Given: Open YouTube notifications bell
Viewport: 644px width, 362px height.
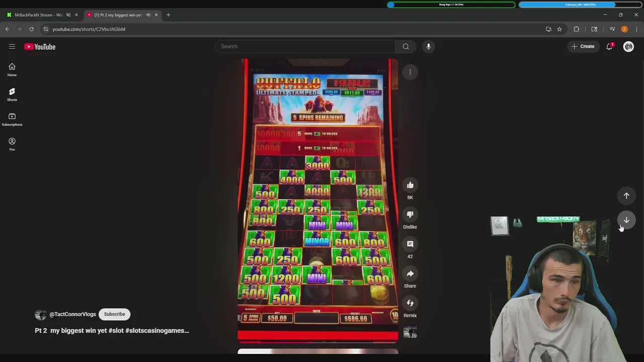Looking at the screenshot, I should [609, 46].
